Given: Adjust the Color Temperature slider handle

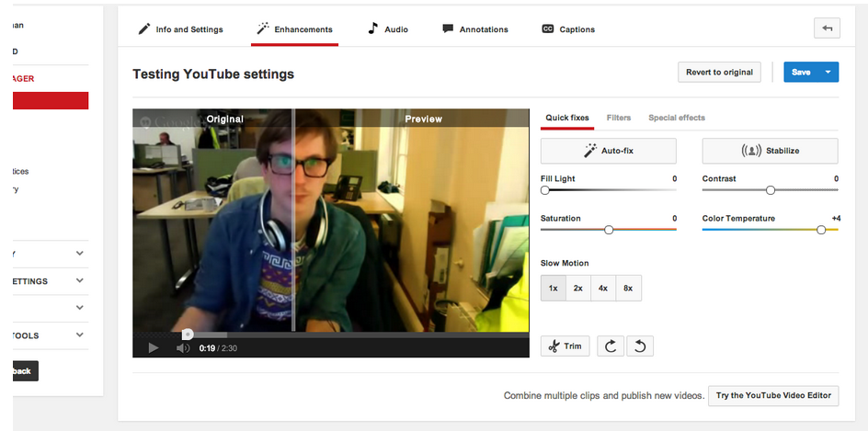Looking at the screenshot, I should (x=821, y=230).
